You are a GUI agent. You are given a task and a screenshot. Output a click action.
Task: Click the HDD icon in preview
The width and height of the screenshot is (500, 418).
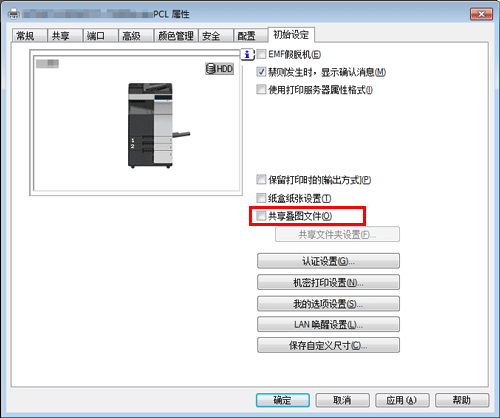pos(220,69)
